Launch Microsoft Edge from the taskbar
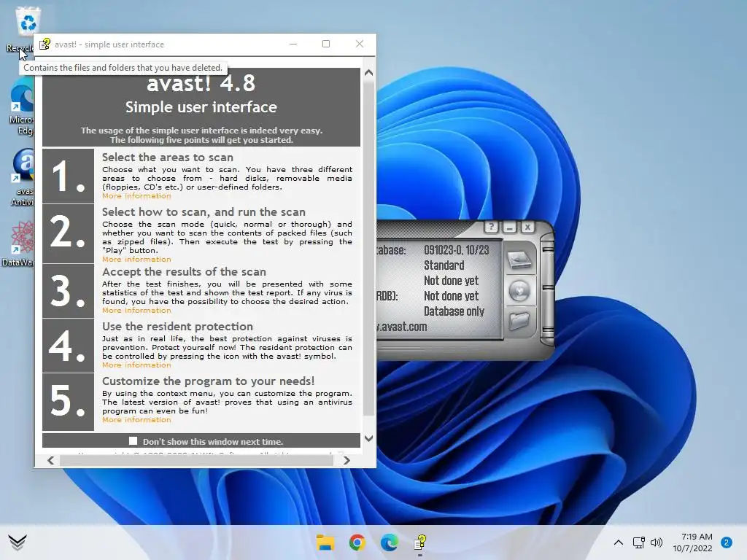 (x=389, y=542)
